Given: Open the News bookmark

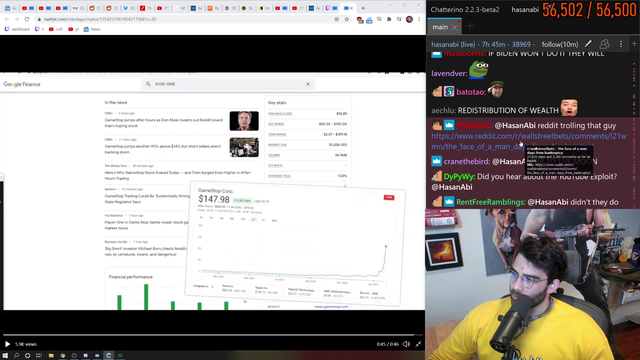Looking at the screenshot, I should pos(92,29).
